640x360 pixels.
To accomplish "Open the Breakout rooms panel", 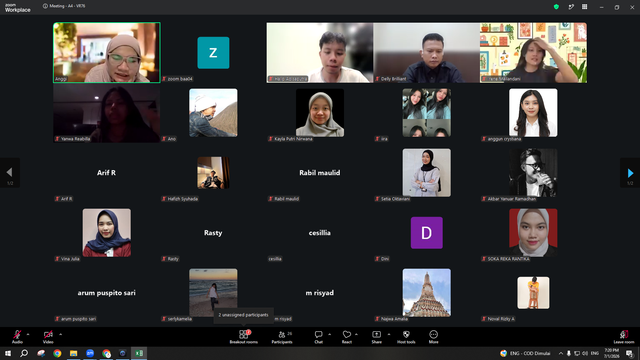I will click(x=244, y=337).
